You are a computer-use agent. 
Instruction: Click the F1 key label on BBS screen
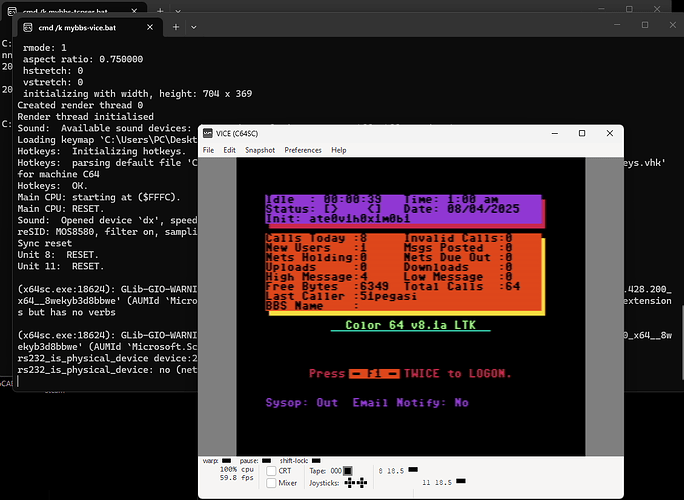point(374,373)
